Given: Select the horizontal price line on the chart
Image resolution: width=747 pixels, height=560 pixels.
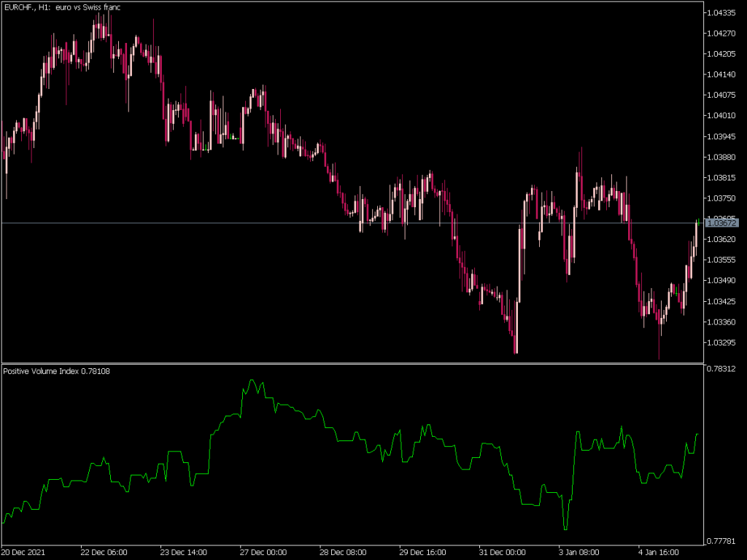Looking at the screenshot, I should (x=292, y=223).
